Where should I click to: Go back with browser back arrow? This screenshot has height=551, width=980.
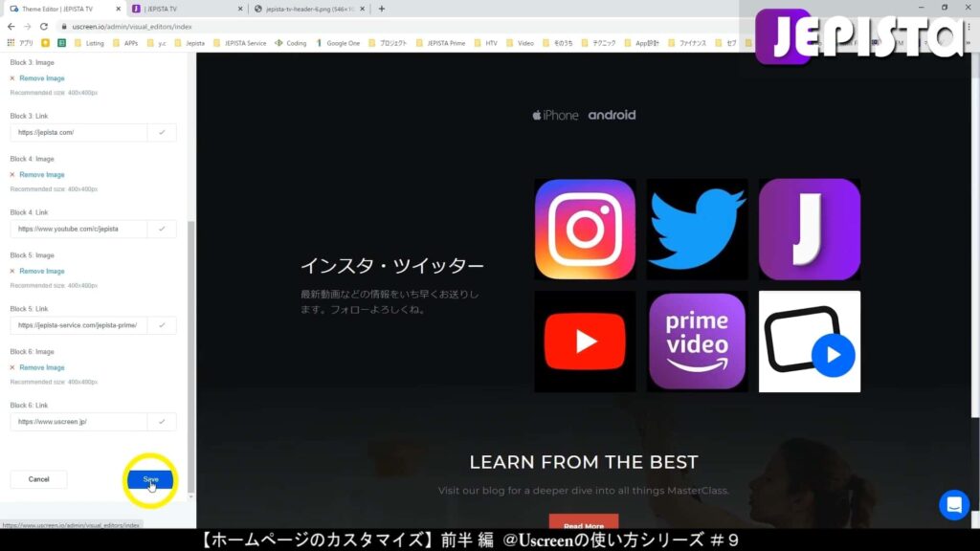[11, 26]
